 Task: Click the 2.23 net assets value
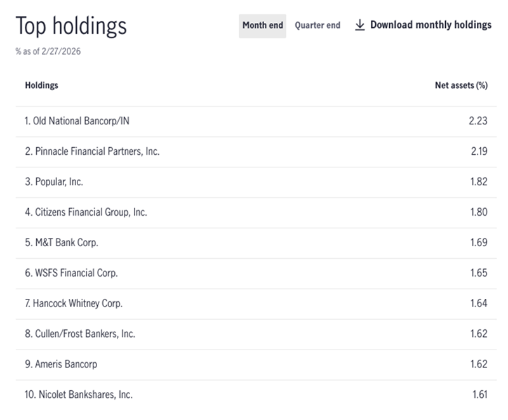click(478, 121)
